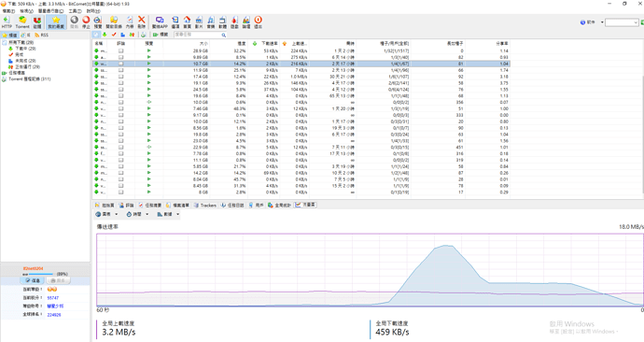Image resolution: width=644 pixels, height=342 pixels.
Task: Switch to the Trackers tab
Action: click(x=205, y=206)
